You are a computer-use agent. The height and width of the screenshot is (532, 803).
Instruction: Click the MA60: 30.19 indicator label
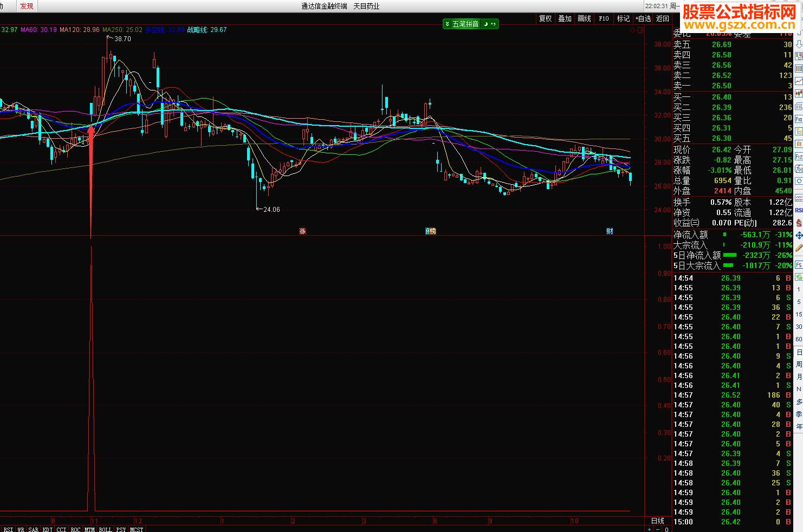pyautogui.click(x=38, y=30)
